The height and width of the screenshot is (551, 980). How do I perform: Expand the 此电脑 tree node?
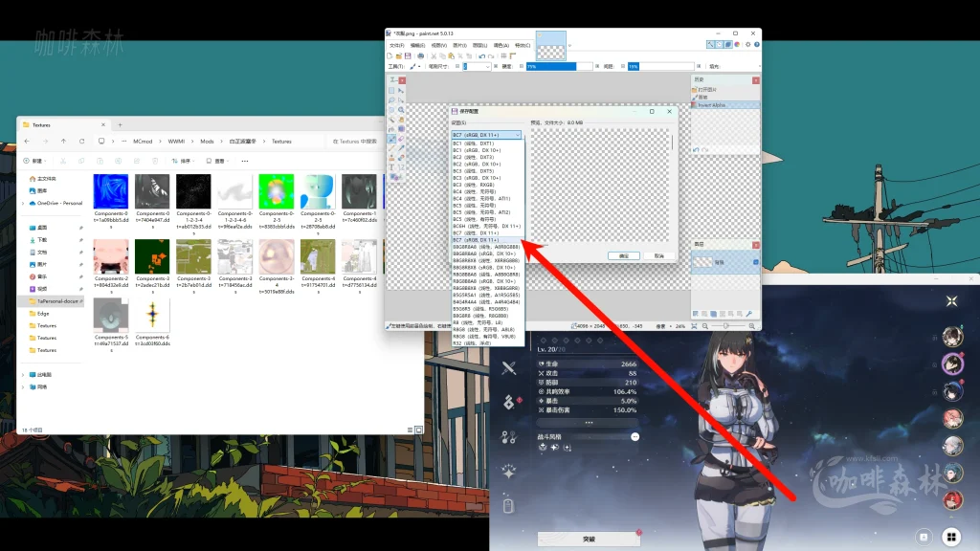23,375
